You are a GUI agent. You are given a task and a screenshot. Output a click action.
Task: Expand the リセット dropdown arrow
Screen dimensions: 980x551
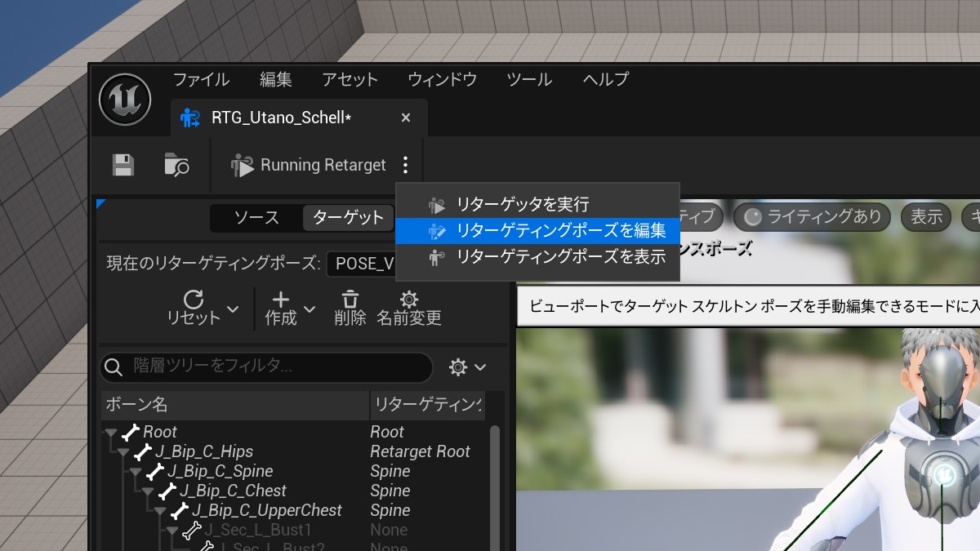click(233, 309)
